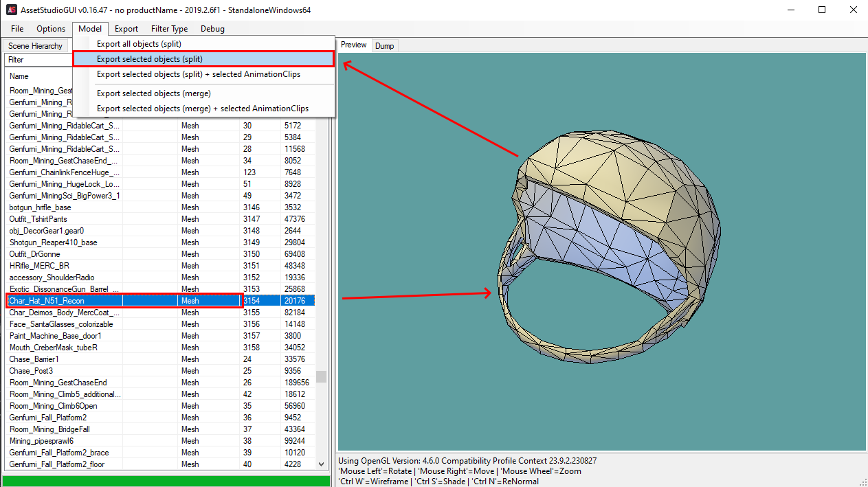Switch to the Dump tab
The height and width of the screenshot is (487, 868).
point(385,46)
